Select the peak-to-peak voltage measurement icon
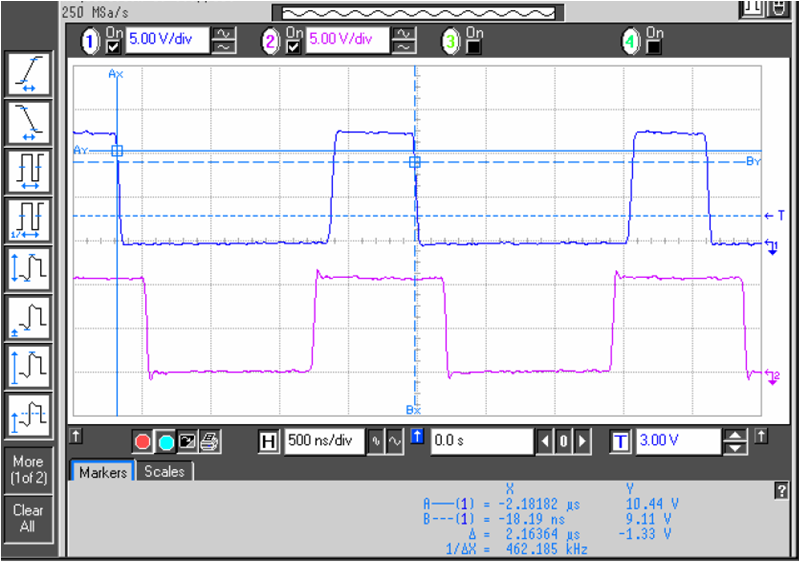Viewport: 800px width, 563px height. pos(29,269)
